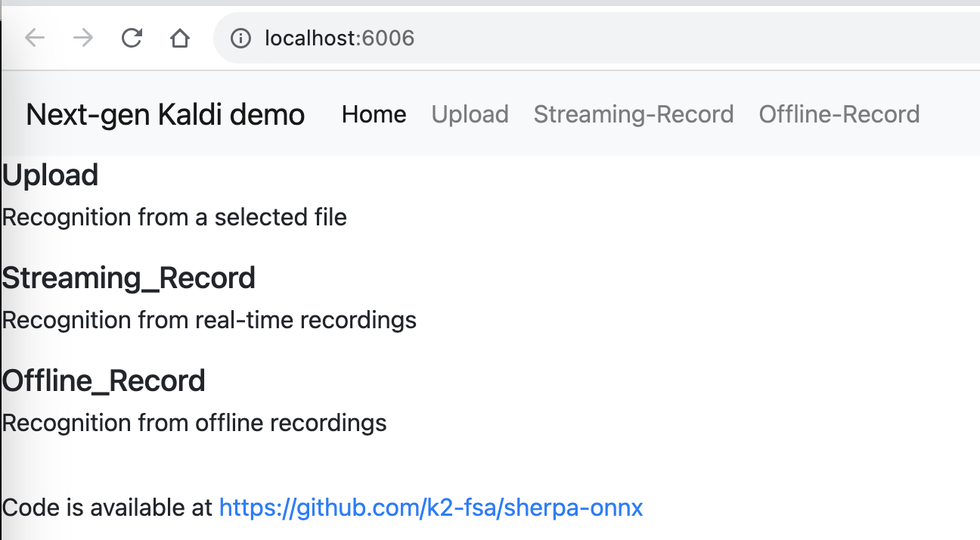This screenshot has height=540, width=980.
Task: Open the Upload navigation link
Action: point(470,114)
